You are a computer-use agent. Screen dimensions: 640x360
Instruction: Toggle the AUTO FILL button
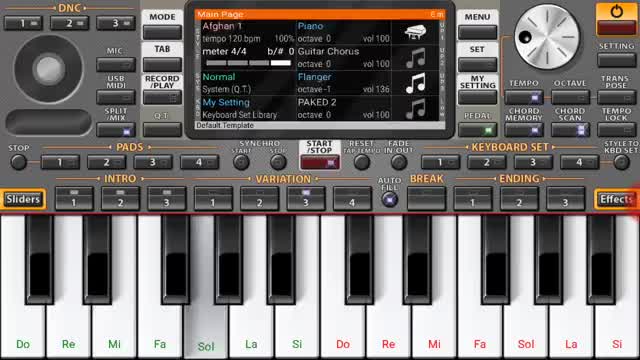click(x=390, y=200)
